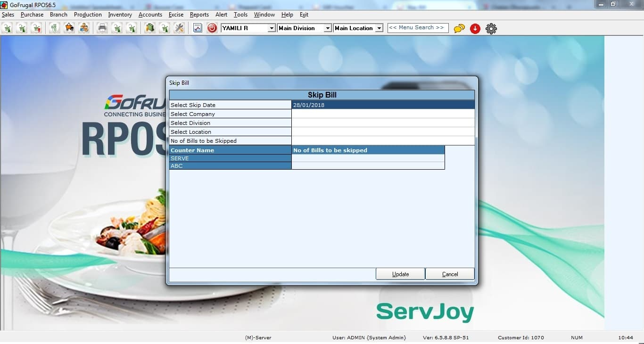Open the orange shopping basket toolbar icon
Image resolution: width=644 pixels, height=344 pixels.
point(69,28)
